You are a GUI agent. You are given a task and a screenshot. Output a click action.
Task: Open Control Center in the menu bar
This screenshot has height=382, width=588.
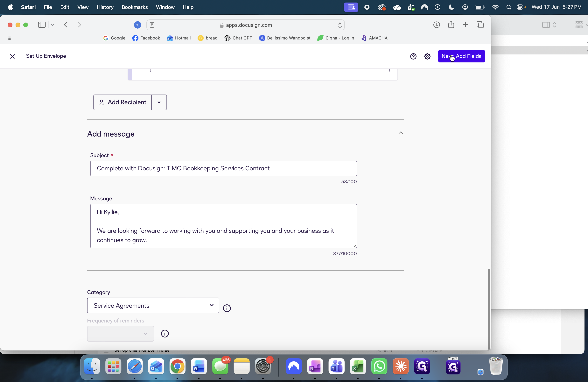520,7
